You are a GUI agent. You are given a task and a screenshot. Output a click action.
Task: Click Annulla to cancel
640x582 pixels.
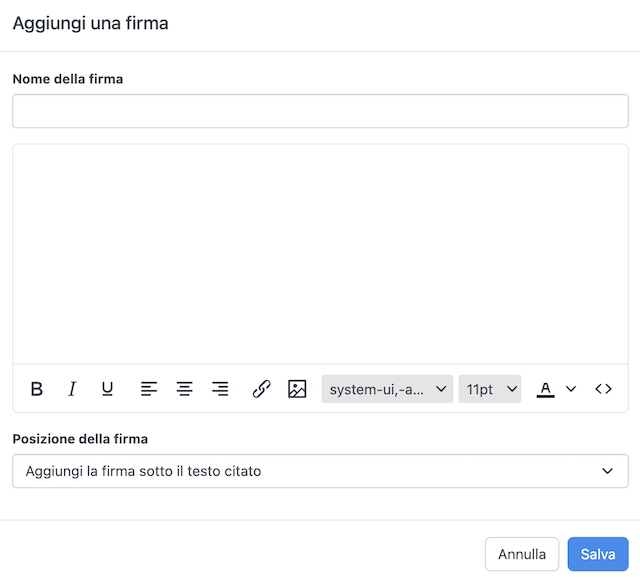pos(522,554)
